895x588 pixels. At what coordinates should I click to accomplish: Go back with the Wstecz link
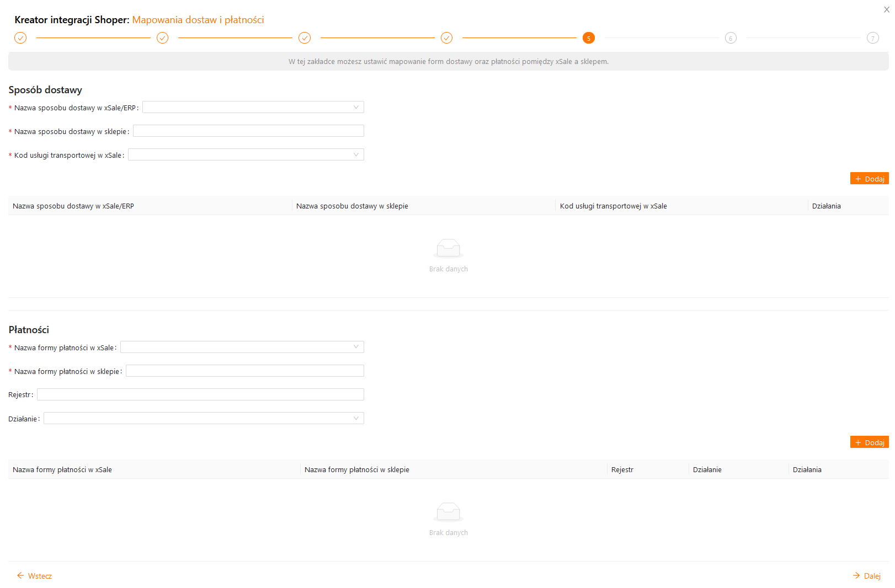[35, 576]
